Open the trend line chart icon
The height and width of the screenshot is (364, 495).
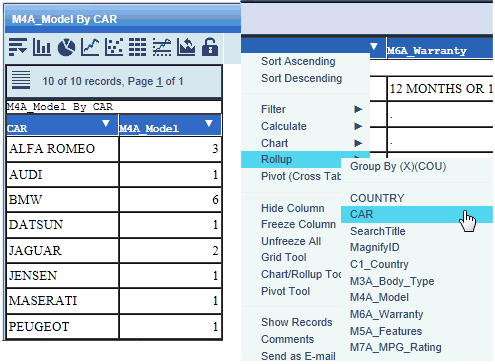coord(162,47)
